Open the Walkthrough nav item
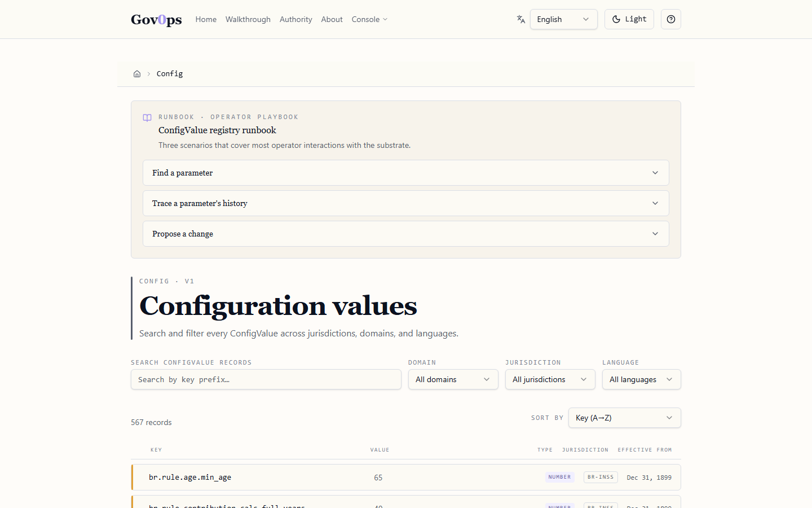Image resolution: width=812 pixels, height=508 pixels. [x=248, y=19]
